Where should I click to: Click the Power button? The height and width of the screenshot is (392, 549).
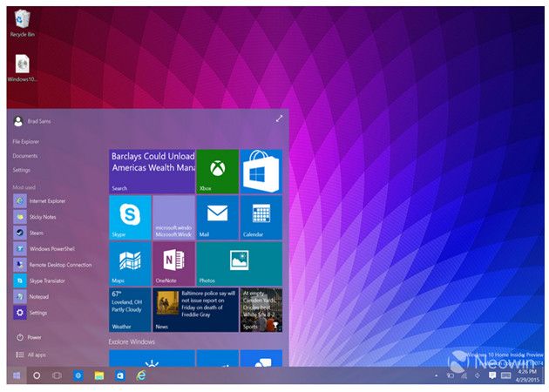click(29, 337)
